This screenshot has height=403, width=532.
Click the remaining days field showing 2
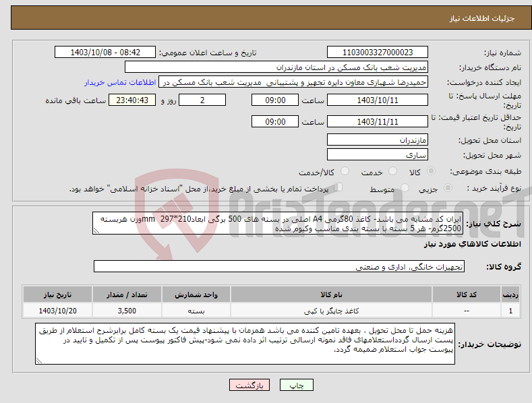click(x=202, y=100)
